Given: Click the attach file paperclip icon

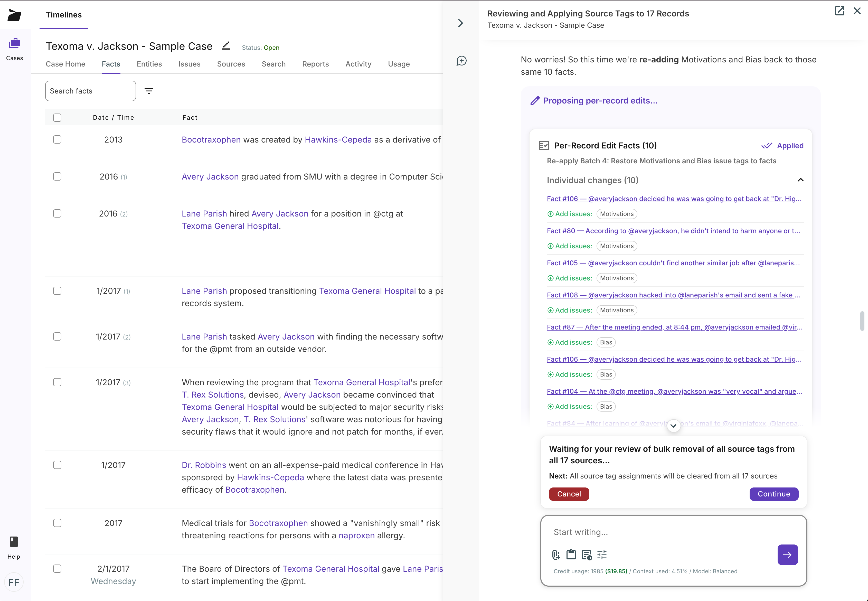Looking at the screenshot, I should pyautogui.click(x=556, y=555).
